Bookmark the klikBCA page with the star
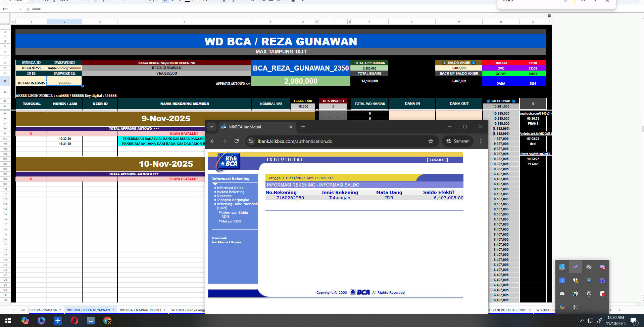The image size is (644, 327). click(x=431, y=141)
